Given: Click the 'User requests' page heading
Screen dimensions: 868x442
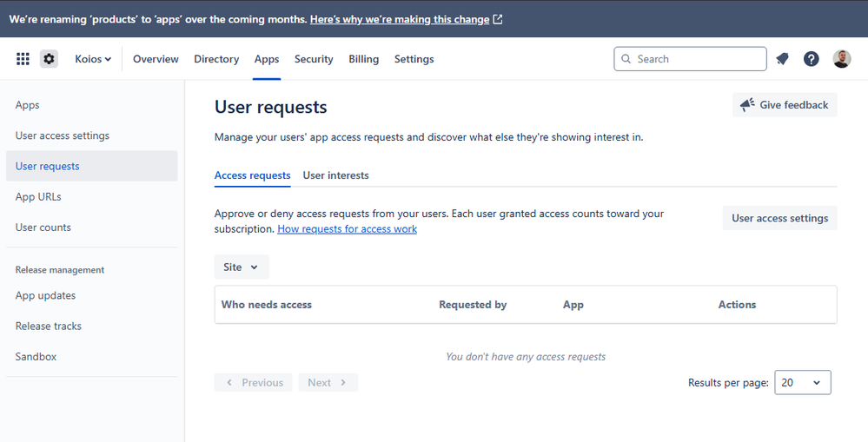Looking at the screenshot, I should 271,107.
